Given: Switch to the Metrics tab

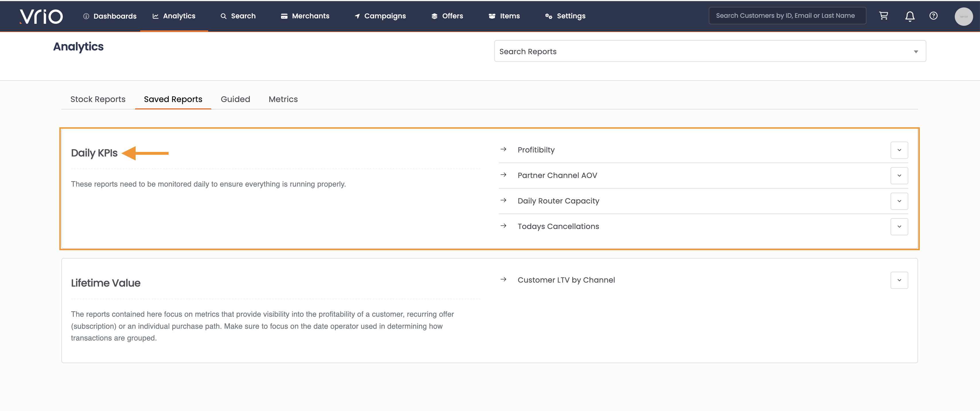Looking at the screenshot, I should (x=283, y=99).
